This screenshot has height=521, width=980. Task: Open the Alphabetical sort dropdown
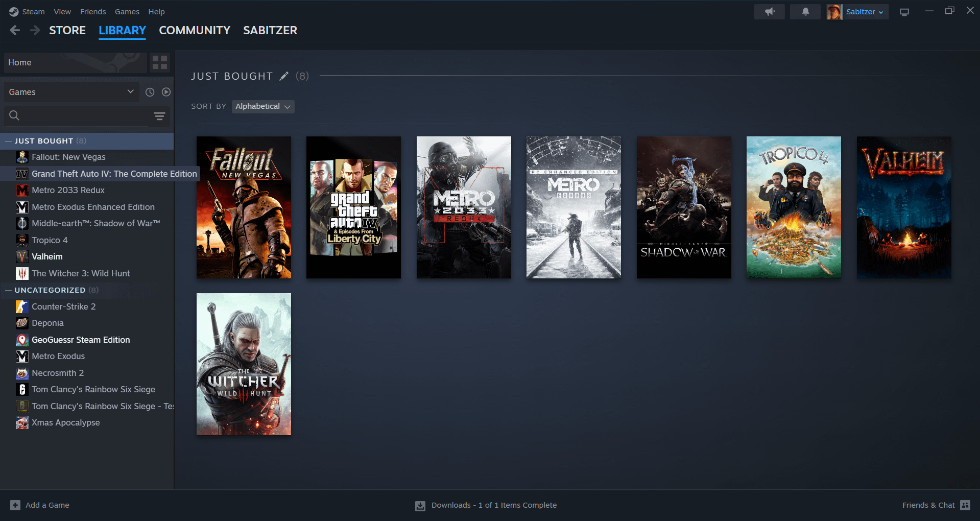pos(262,106)
